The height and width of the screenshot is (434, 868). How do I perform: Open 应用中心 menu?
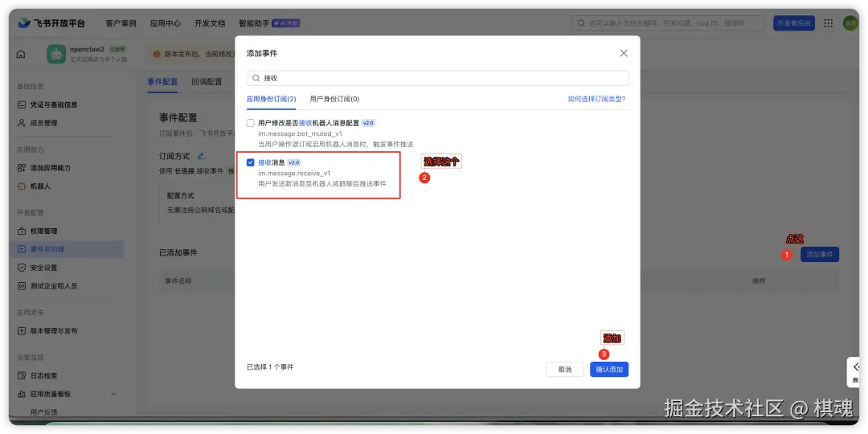pyautogui.click(x=165, y=23)
